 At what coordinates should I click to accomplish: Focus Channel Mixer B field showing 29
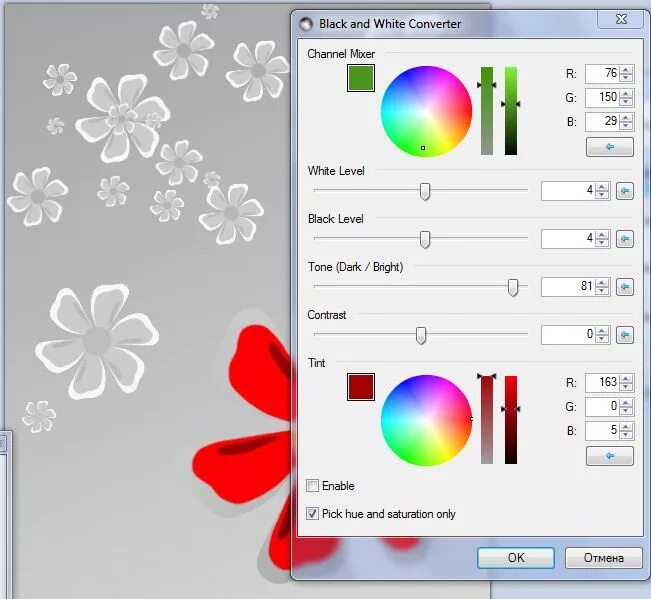pos(602,122)
